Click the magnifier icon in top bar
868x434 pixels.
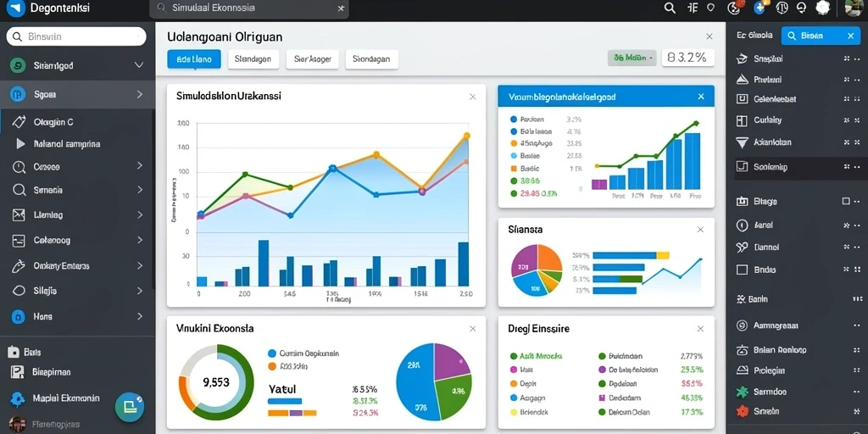pos(670,8)
